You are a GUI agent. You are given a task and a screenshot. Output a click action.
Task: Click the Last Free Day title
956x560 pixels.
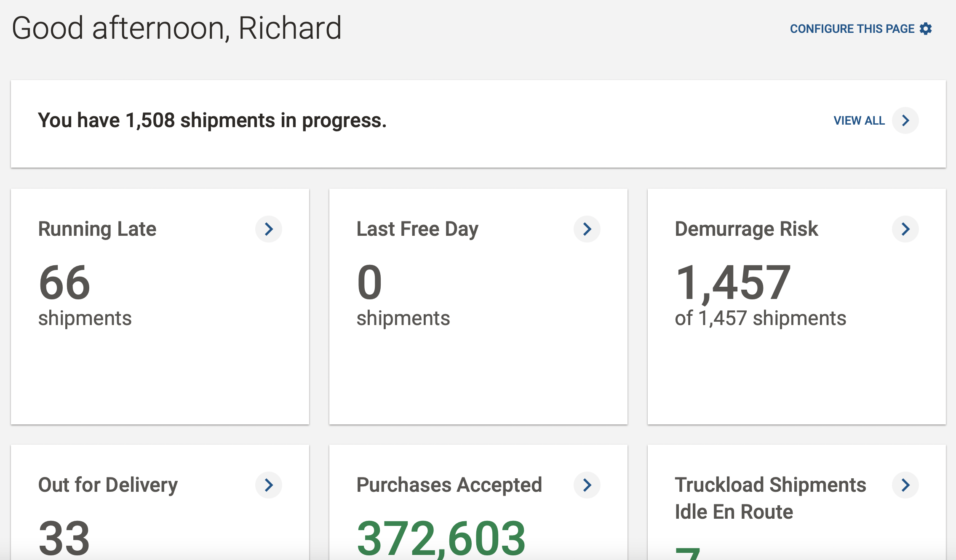(417, 229)
